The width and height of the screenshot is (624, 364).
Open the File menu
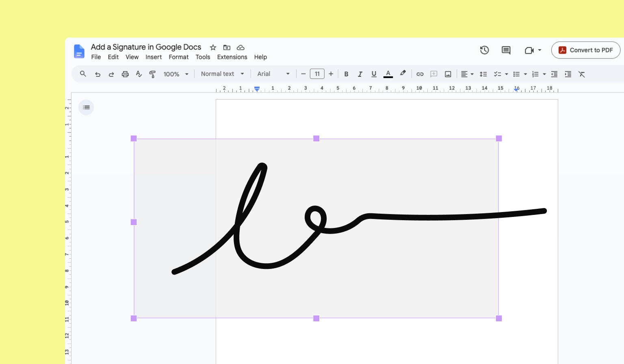pos(96,57)
